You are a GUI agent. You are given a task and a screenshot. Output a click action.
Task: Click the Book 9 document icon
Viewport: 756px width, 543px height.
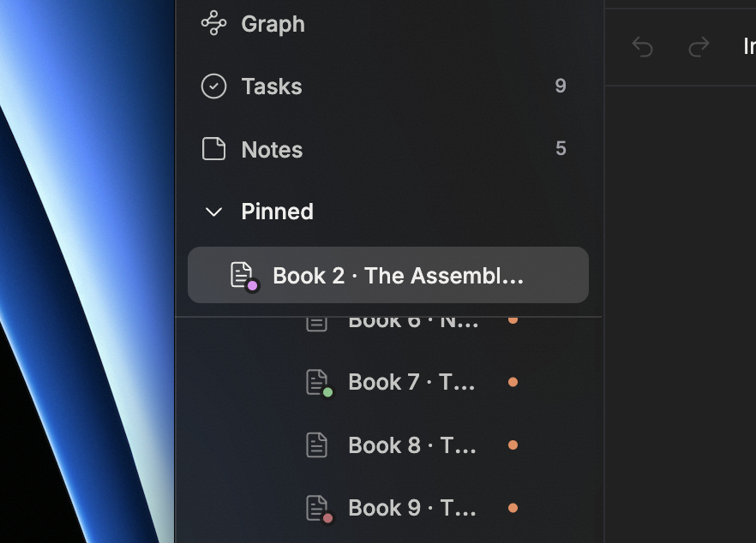319,509
